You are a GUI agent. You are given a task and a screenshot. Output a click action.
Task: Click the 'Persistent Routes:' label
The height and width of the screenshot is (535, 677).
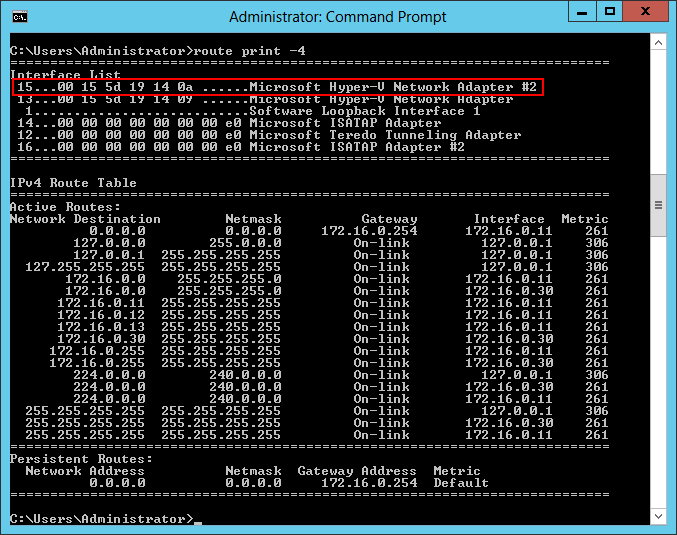pos(81,459)
